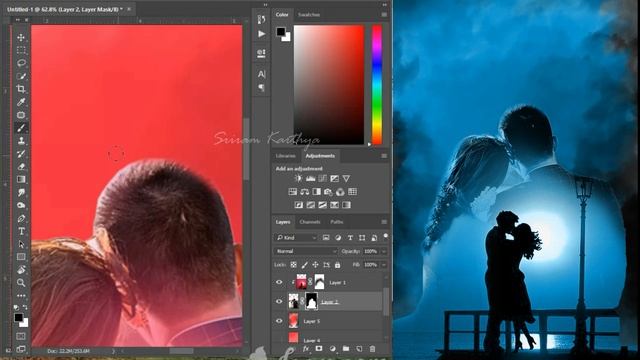Select the Lasso tool

(x=21, y=63)
